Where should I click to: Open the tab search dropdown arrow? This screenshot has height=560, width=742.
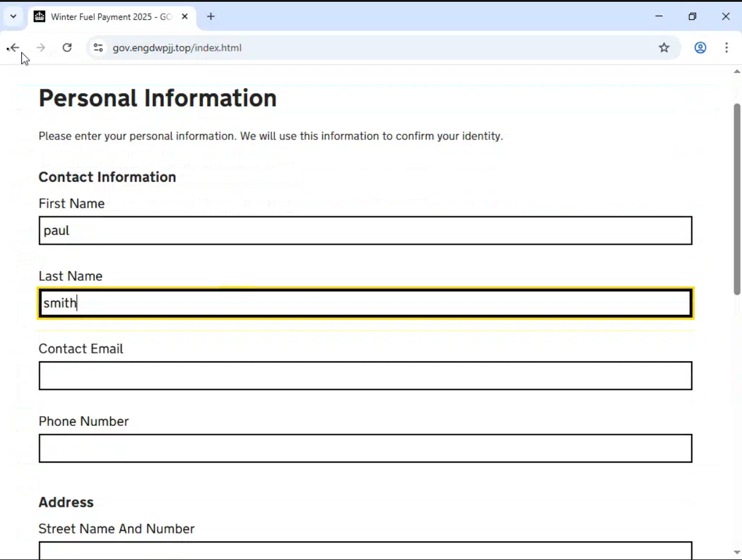[13, 16]
